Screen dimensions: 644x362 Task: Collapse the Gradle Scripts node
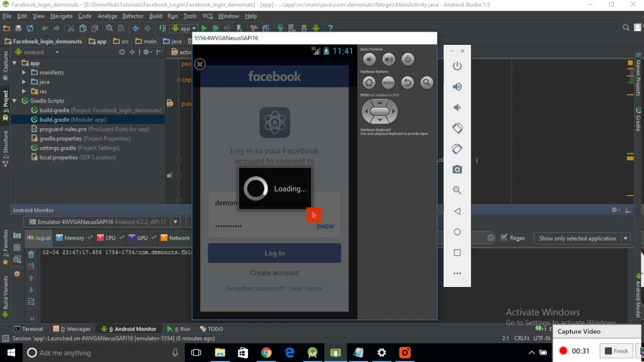15,101
